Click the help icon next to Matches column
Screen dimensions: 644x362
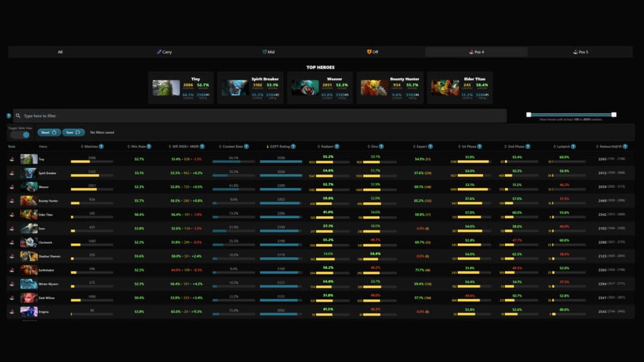pos(101,146)
